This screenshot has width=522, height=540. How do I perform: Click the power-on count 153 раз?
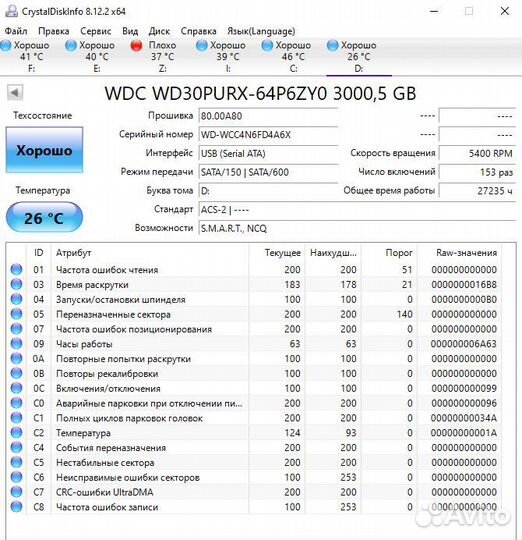[477, 172]
